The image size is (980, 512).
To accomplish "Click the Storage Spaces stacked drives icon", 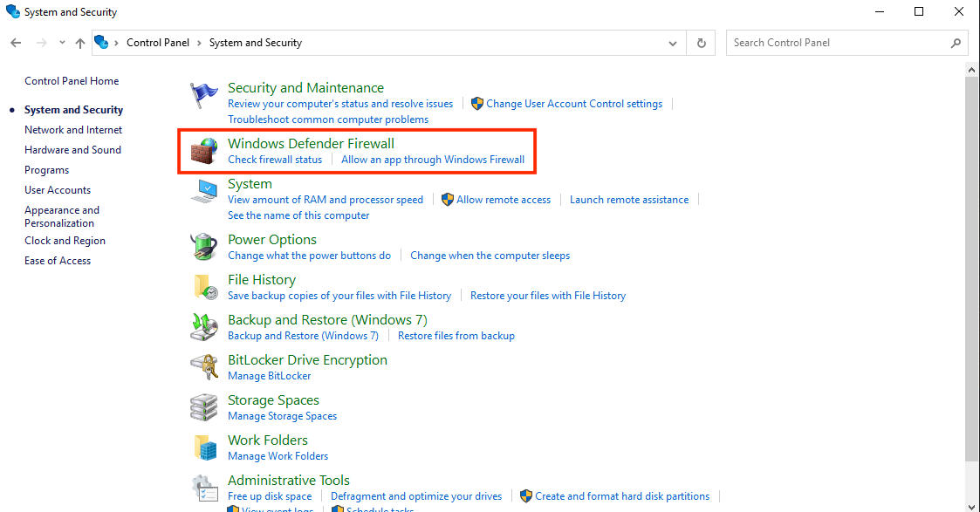I will pos(203,407).
